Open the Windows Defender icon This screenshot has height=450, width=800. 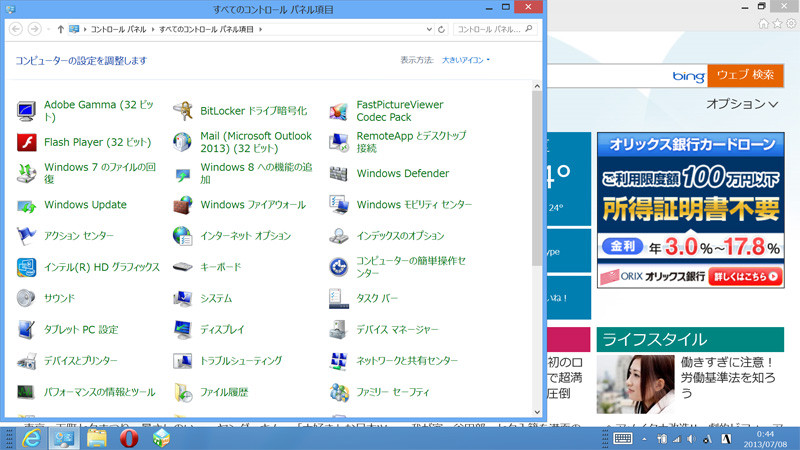[338, 173]
